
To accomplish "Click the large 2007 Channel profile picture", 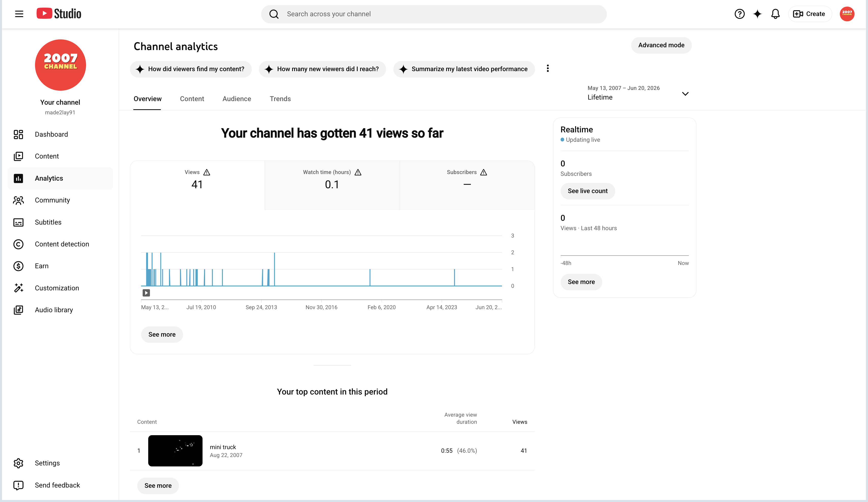I will (60, 65).
